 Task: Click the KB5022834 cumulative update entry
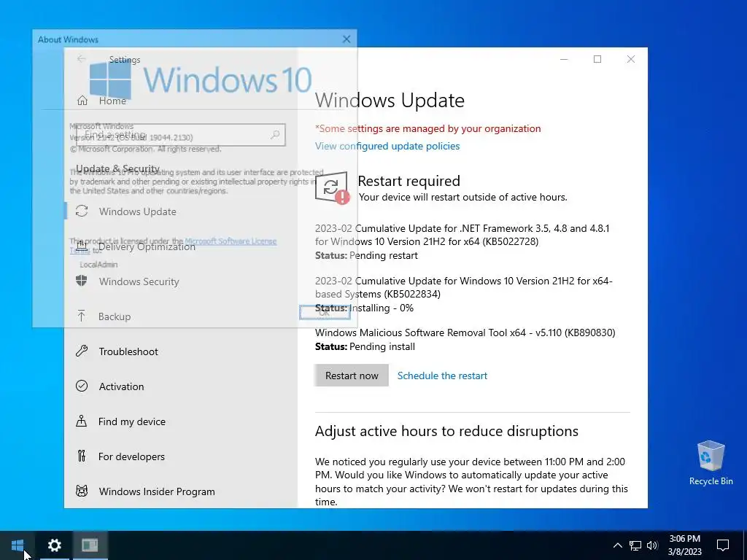click(x=464, y=294)
